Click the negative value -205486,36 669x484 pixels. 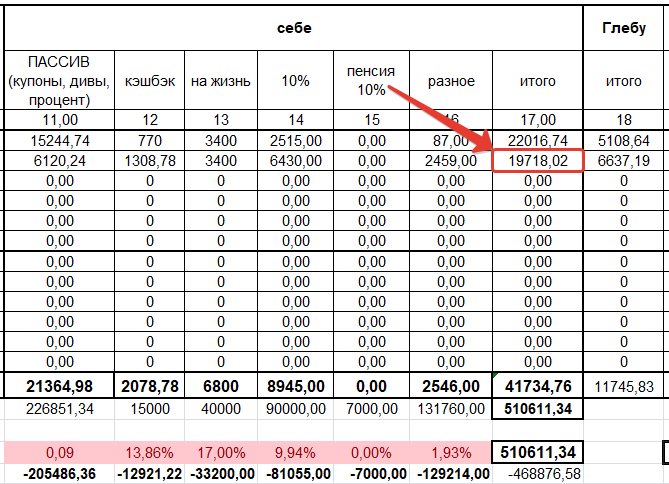click(59, 474)
